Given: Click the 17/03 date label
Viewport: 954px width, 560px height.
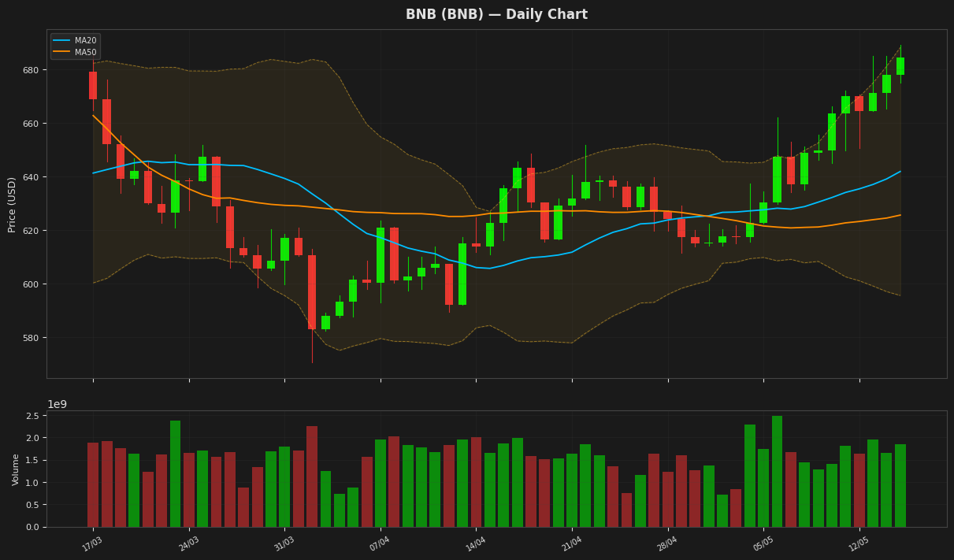Looking at the screenshot, I should tap(93, 543).
